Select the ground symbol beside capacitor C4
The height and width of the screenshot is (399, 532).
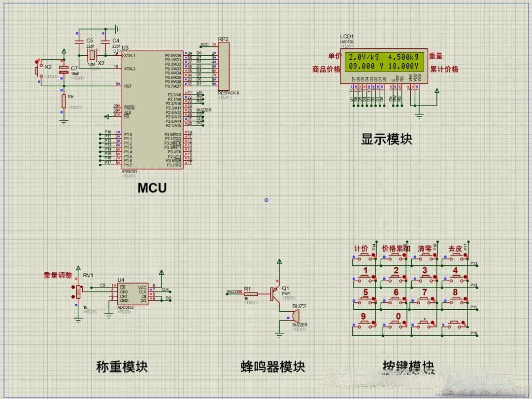click(x=118, y=29)
